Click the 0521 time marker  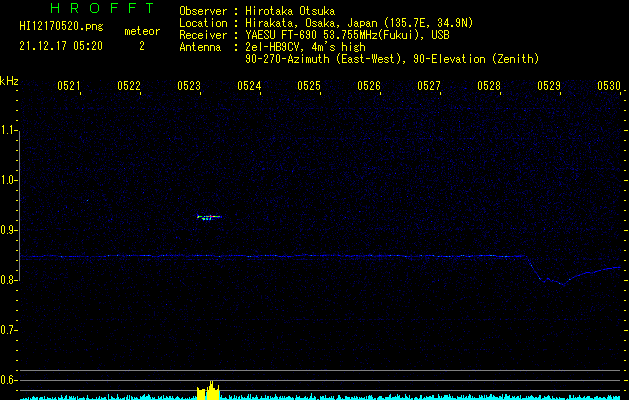point(69,85)
